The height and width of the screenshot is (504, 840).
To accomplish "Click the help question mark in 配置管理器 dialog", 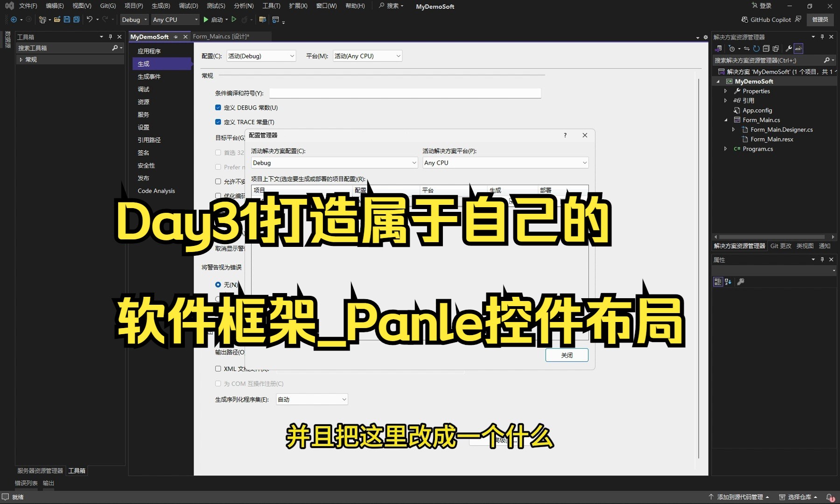I will pos(565,135).
